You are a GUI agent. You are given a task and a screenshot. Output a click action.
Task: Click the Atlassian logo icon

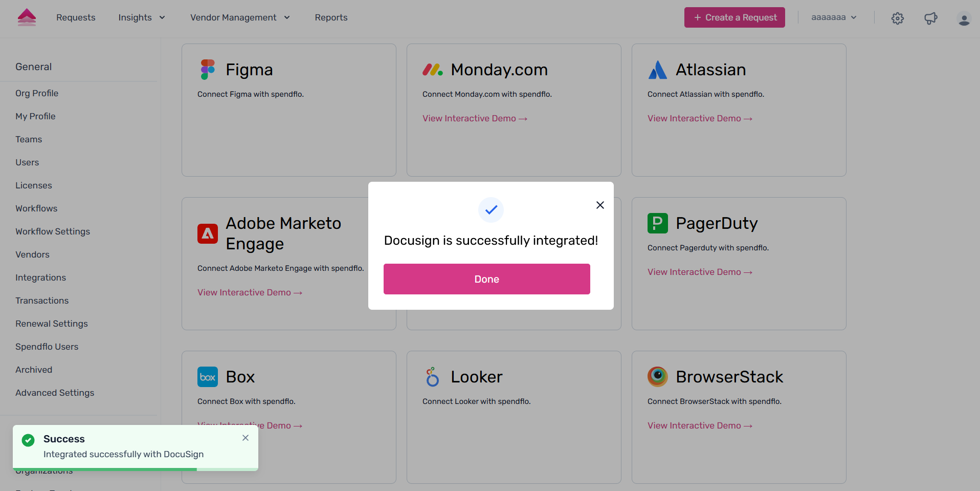click(x=658, y=70)
